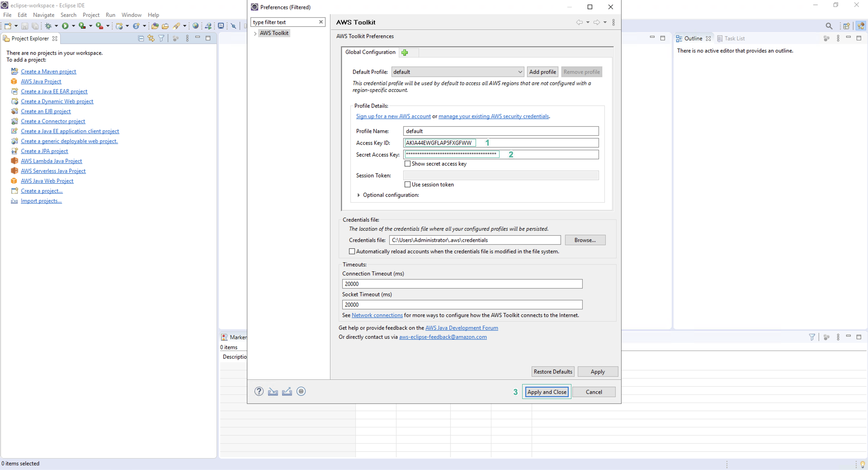Viewport: 868px width, 470px height.
Task: Toggle Link with Editor in Project Explorer
Action: (151, 38)
